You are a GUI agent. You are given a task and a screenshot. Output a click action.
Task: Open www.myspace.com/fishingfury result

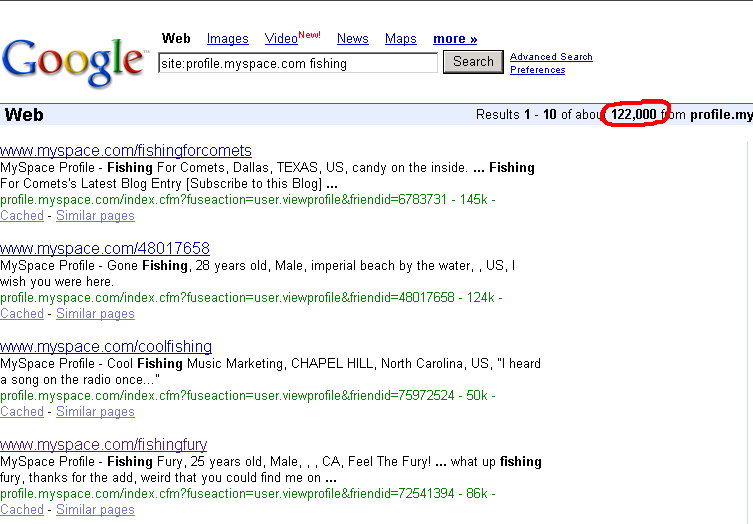pos(104,444)
